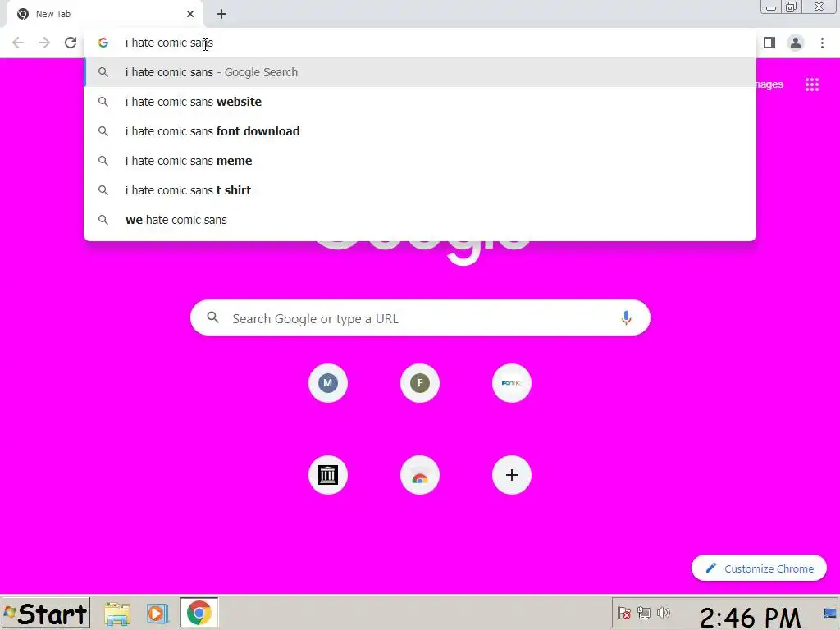Open the museum building shortcut tile
This screenshot has width=840, height=630.
pos(328,475)
